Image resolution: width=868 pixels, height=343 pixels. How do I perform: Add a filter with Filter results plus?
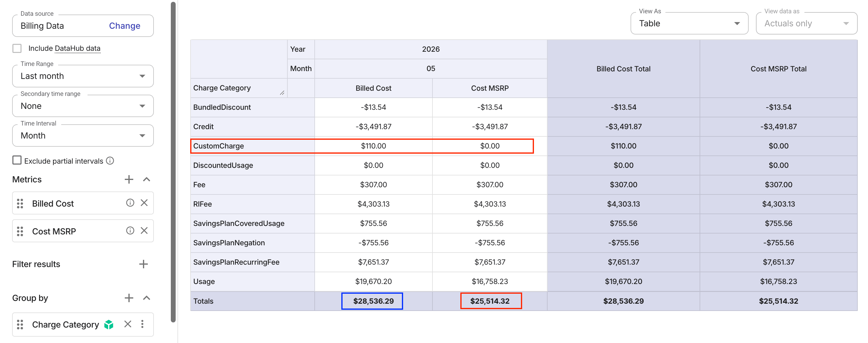144,264
